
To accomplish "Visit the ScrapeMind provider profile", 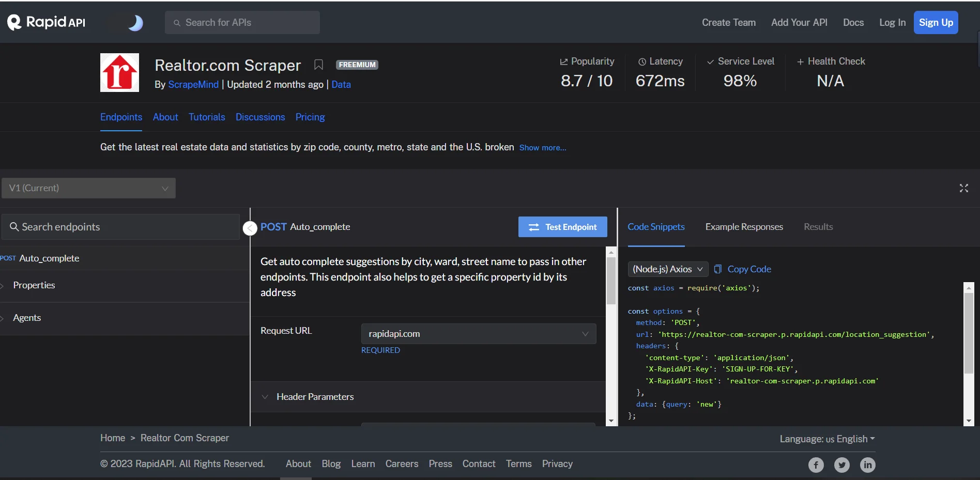I will [x=193, y=84].
